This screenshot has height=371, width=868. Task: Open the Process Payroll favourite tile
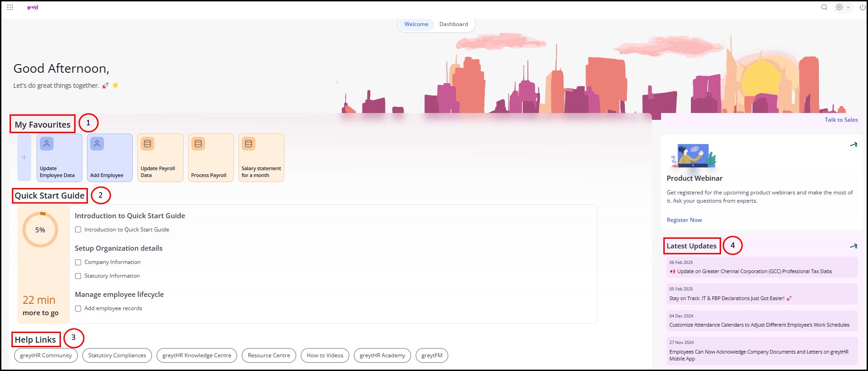point(211,157)
